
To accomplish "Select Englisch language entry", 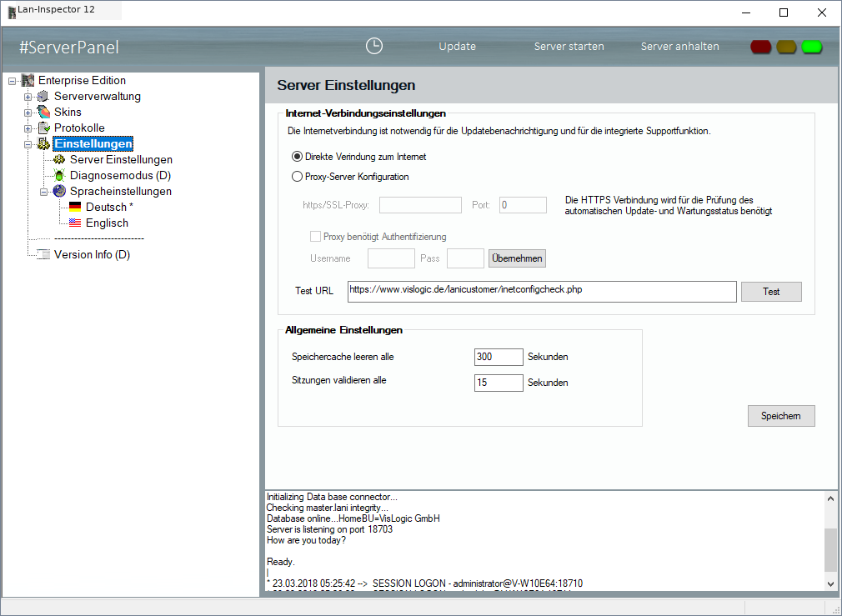I will [x=107, y=223].
